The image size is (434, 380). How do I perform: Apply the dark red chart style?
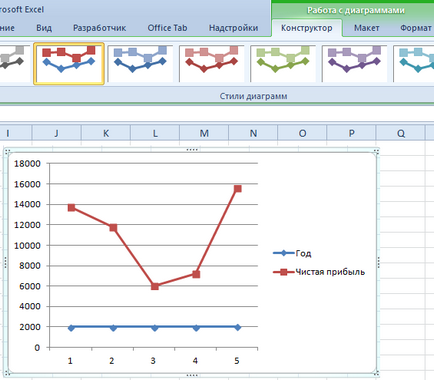[212, 63]
